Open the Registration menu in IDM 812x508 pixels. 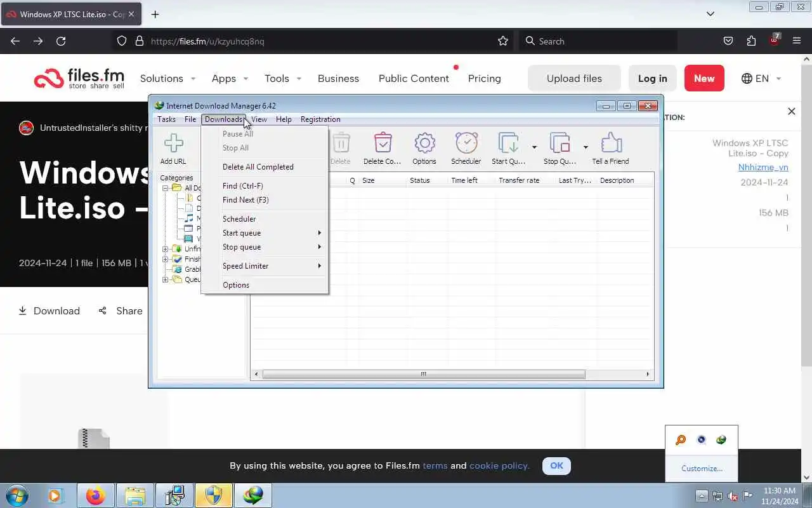pos(320,119)
